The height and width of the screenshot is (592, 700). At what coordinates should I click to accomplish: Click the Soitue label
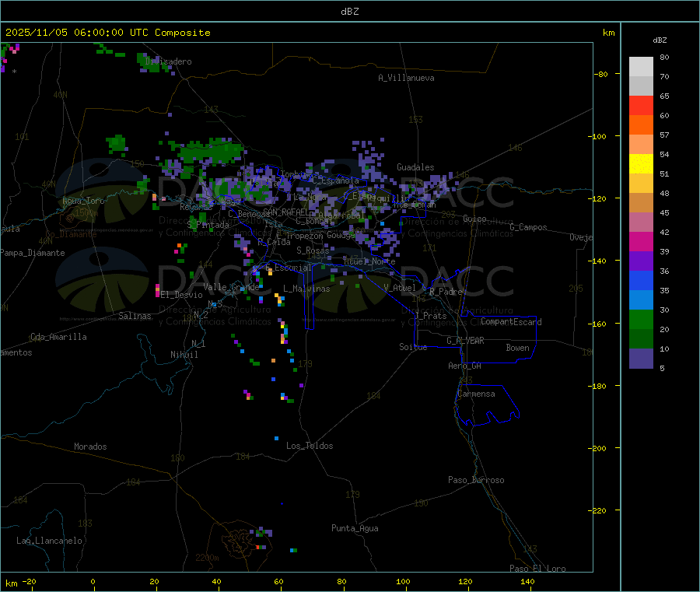pyautogui.click(x=413, y=347)
